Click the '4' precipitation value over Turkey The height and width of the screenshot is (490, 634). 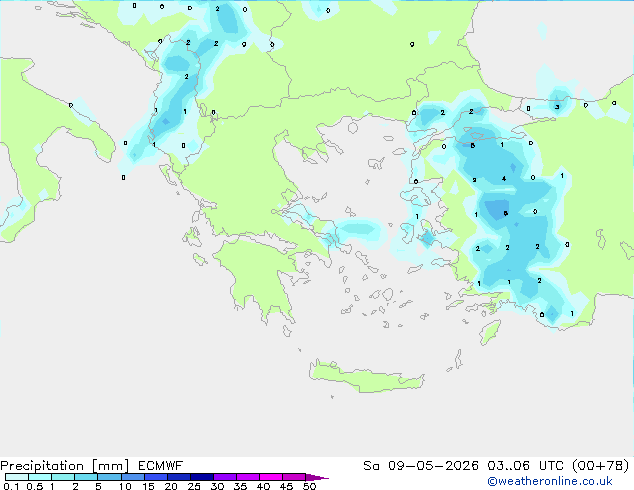coord(504,178)
